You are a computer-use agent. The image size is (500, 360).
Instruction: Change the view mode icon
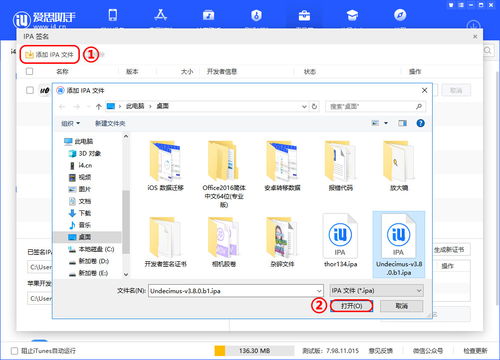click(x=375, y=123)
